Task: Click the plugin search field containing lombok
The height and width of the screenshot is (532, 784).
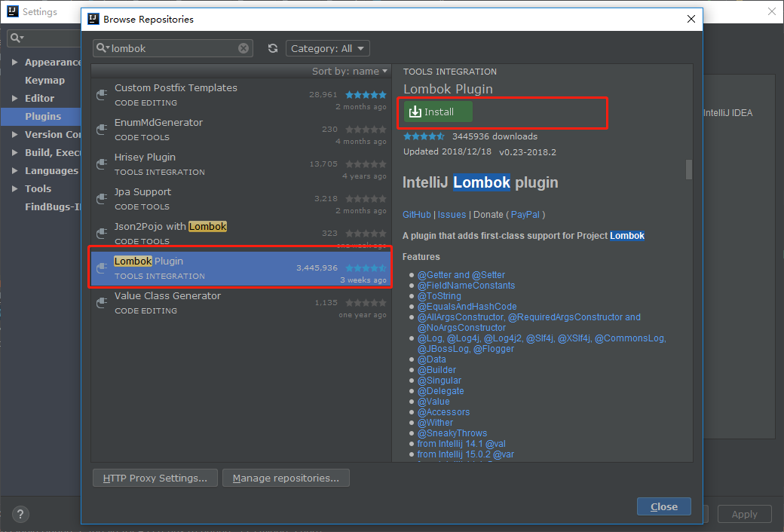Action: 173,48
